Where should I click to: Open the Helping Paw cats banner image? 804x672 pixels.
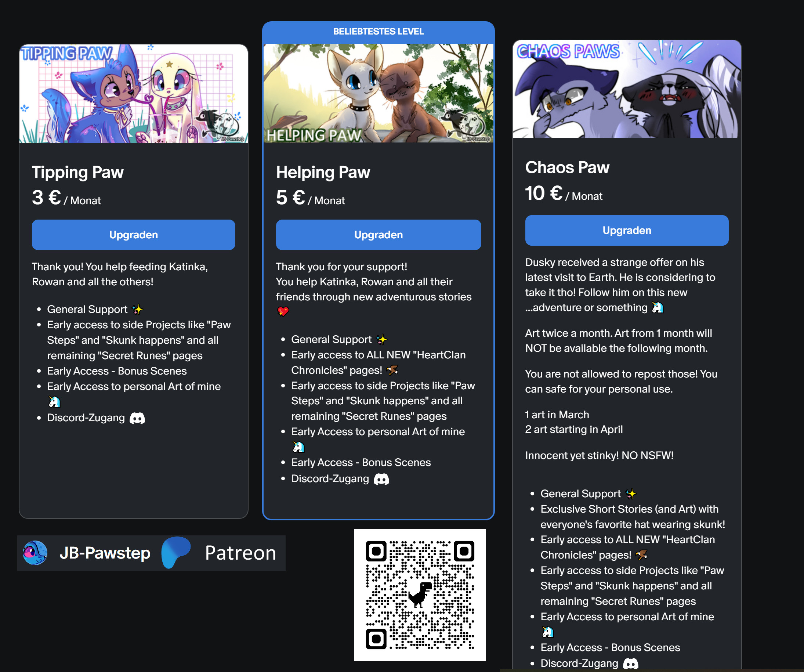(x=378, y=93)
